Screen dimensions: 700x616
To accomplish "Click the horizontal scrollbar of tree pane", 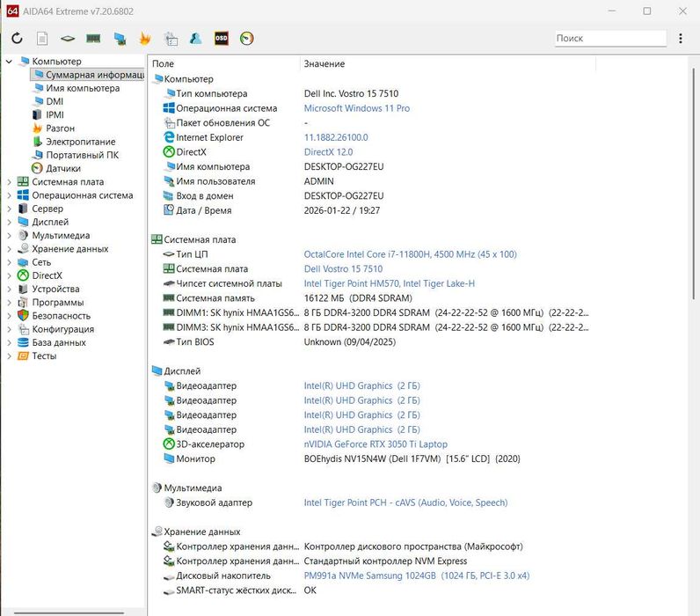I will point(69,612).
